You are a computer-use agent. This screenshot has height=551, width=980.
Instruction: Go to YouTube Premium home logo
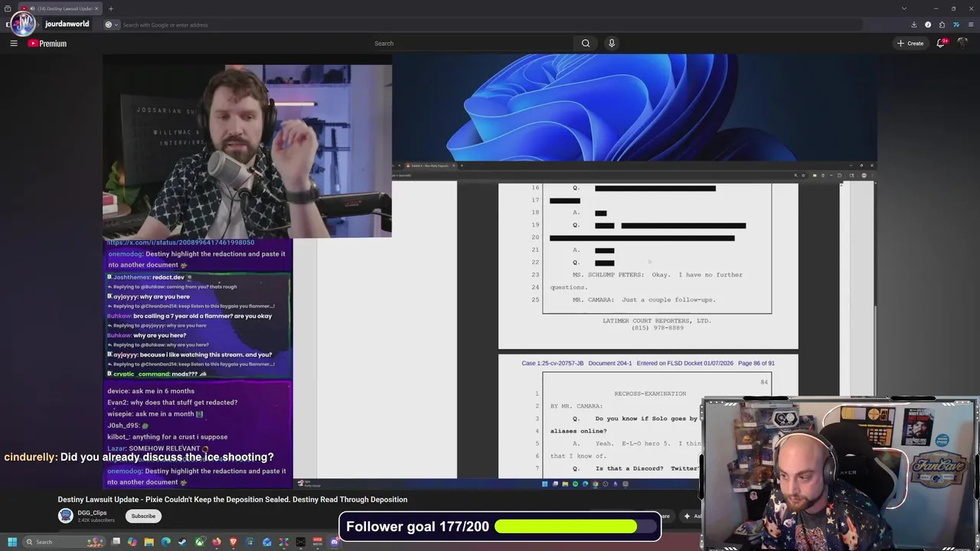point(47,44)
